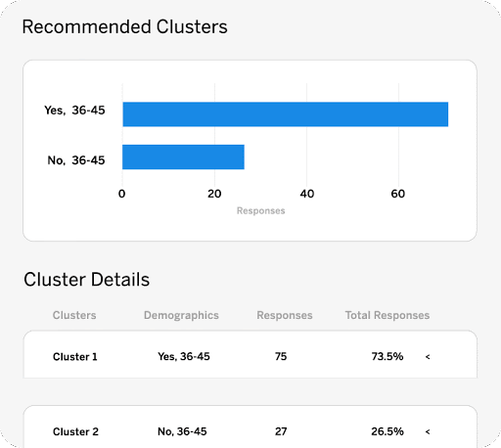
Task: Select the Cluster 2 row label
Action: coord(75,431)
